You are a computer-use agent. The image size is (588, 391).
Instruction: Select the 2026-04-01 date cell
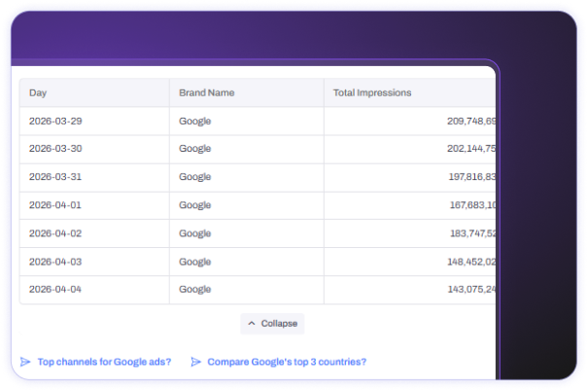[x=55, y=205]
